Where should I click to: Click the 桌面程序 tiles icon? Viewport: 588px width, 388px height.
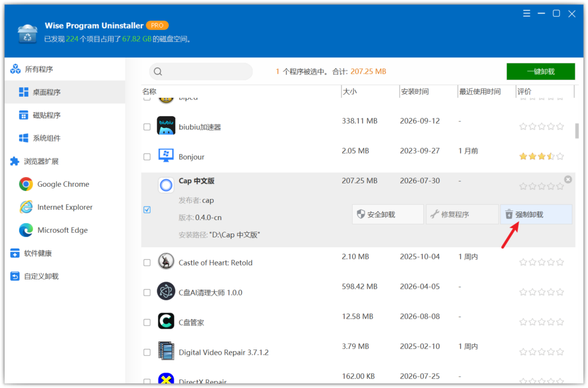[x=23, y=92]
